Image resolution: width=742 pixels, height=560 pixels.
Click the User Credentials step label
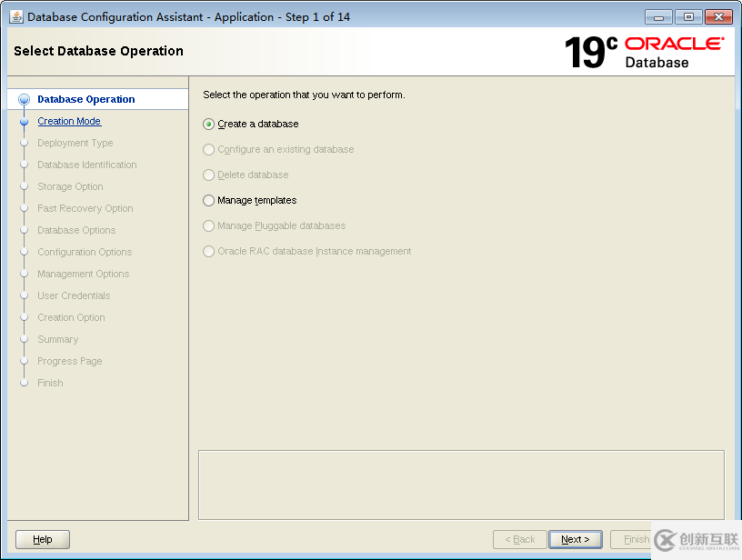coord(74,295)
